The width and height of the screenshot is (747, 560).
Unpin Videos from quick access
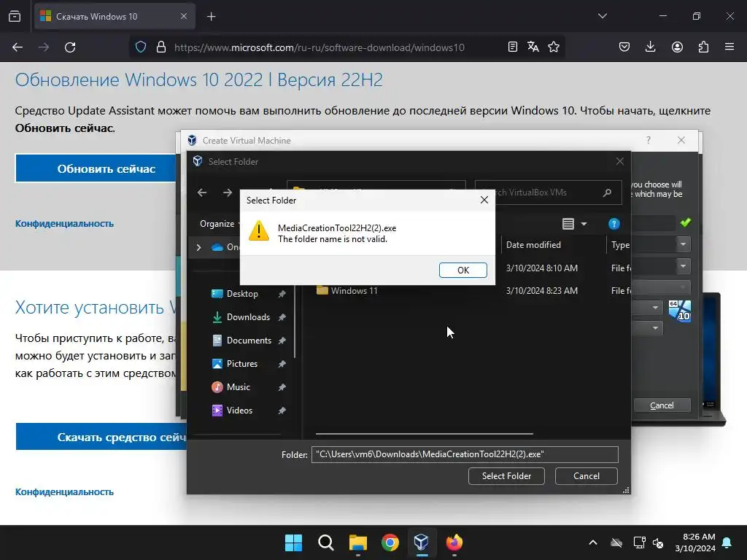click(282, 411)
